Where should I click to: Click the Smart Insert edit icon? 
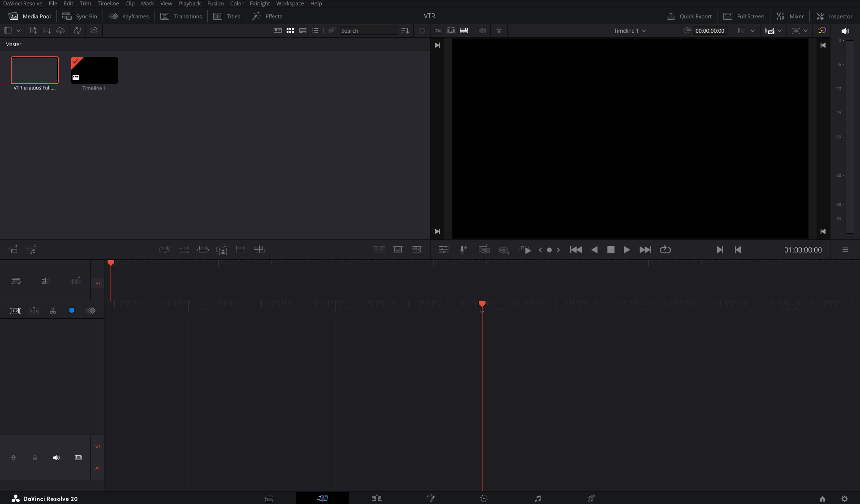[165, 249]
